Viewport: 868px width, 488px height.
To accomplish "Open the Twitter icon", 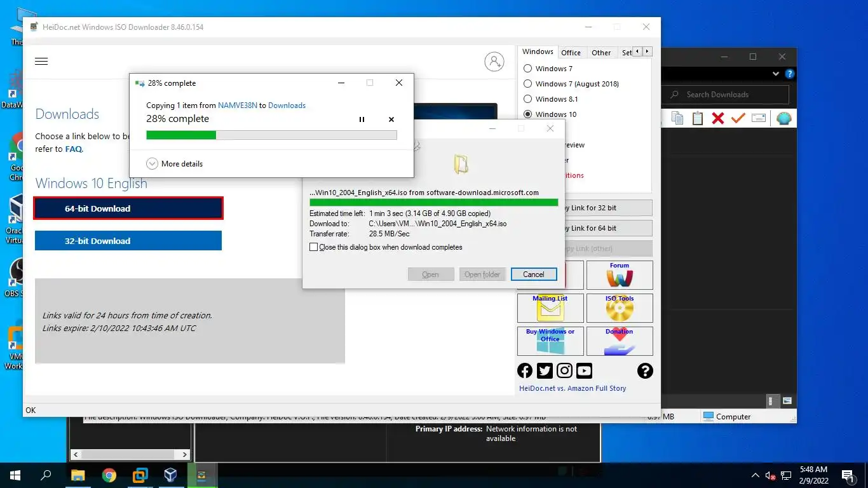I will pyautogui.click(x=545, y=371).
